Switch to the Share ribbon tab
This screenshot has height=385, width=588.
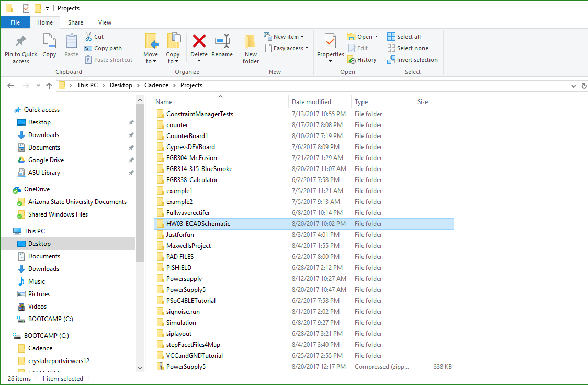pos(75,22)
